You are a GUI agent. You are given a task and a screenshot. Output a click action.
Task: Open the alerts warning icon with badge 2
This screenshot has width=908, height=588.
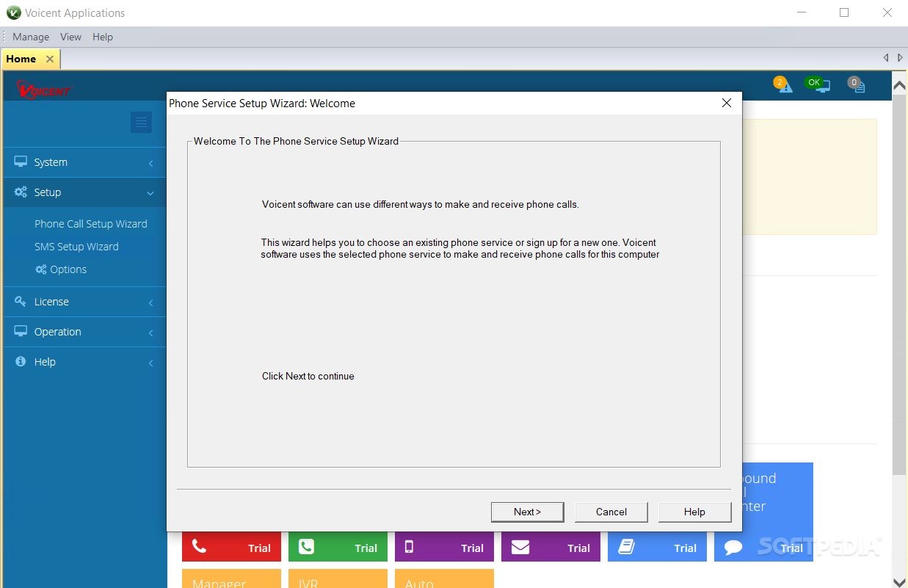(x=783, y=85)
